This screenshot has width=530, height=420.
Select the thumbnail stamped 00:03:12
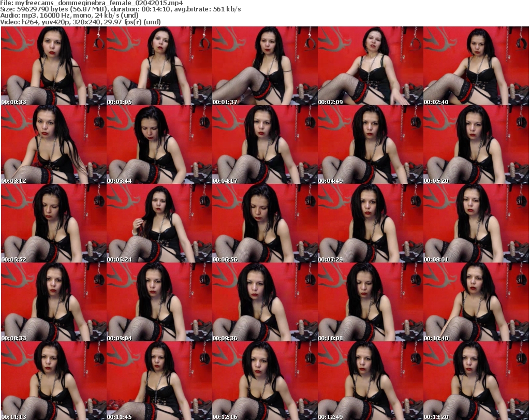click(x=54, y=144)
